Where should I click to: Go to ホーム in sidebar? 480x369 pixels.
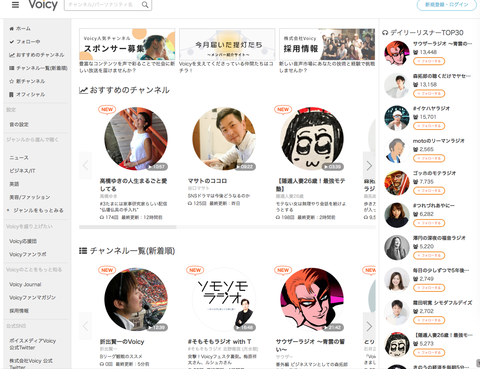pyautogui.click(x=20, y=29)
